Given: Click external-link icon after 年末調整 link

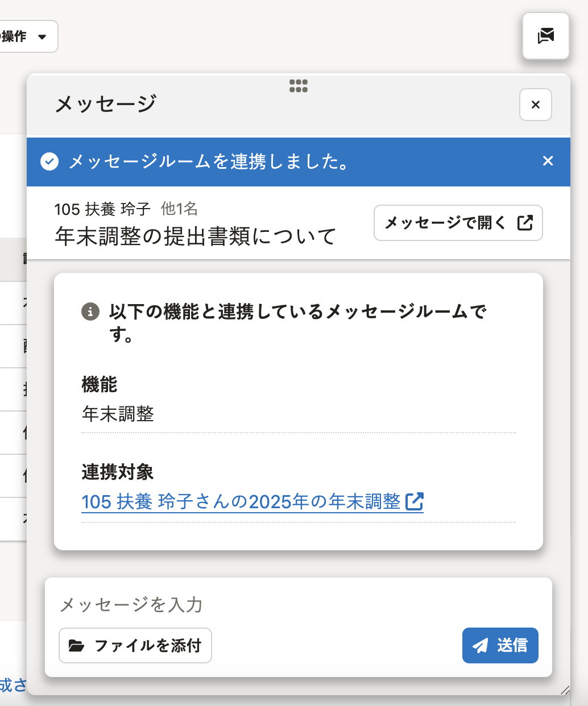Looking at the screenshot, I should [x=415, y=501].
